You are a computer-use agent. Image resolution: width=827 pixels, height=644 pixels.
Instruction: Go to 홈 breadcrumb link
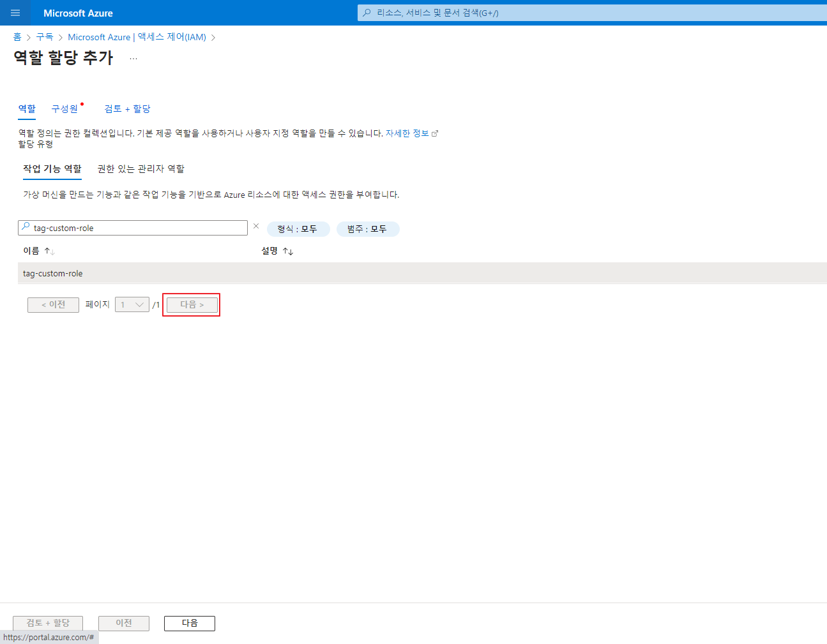pos(17,37)
